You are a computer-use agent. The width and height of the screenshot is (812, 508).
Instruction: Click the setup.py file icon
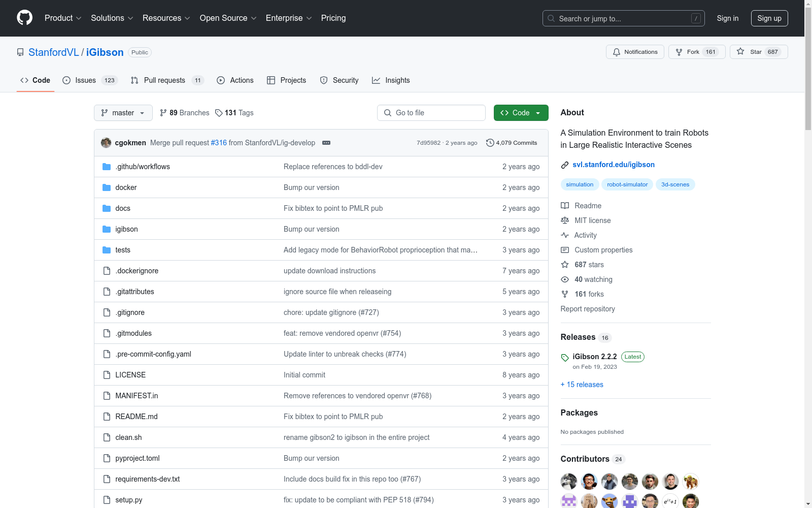pyautogui.click(x=107, y=500)
